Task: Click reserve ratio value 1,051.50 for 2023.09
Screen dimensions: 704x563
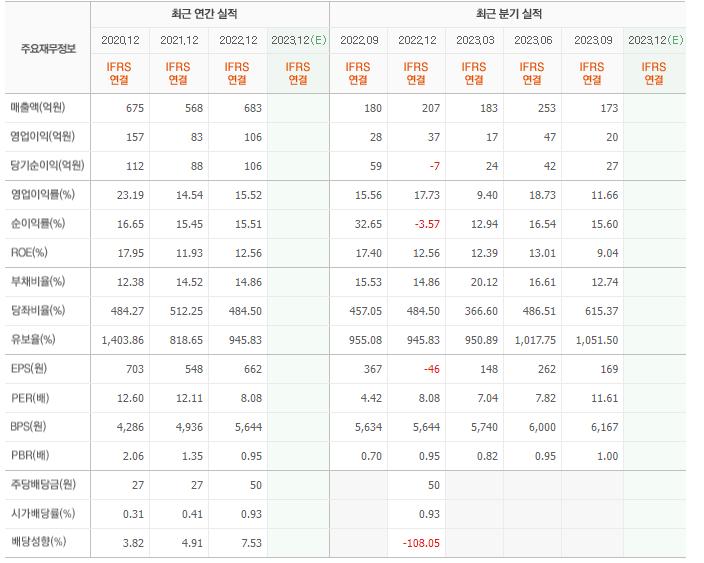Action: pyautogui.click(x=597, y=340)
